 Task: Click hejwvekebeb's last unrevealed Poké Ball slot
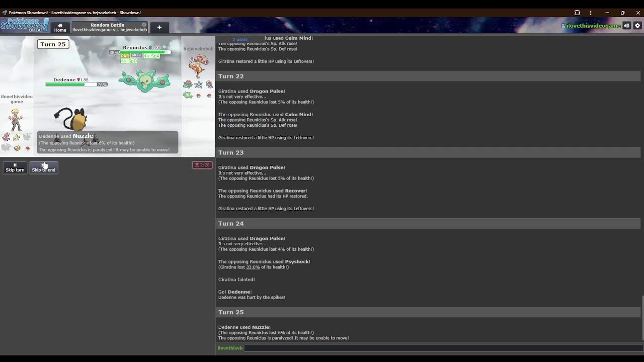coord(209,96)
